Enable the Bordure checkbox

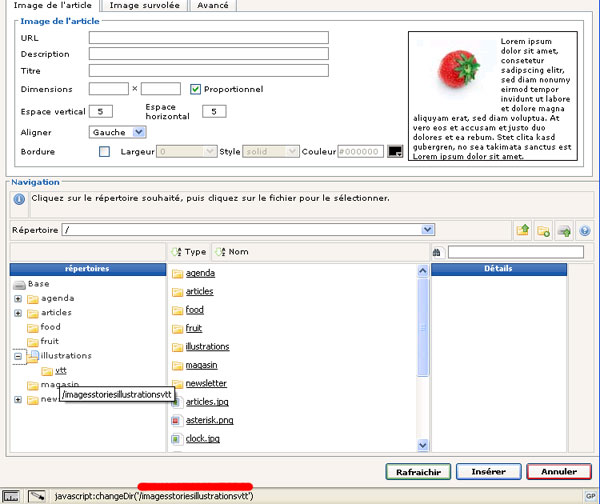[x=105, y=152]
